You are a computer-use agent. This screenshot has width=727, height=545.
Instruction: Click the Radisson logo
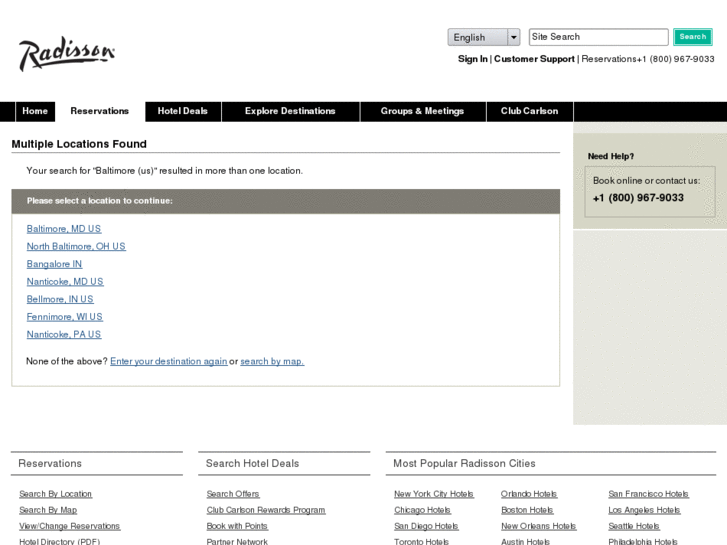(67, 53)
